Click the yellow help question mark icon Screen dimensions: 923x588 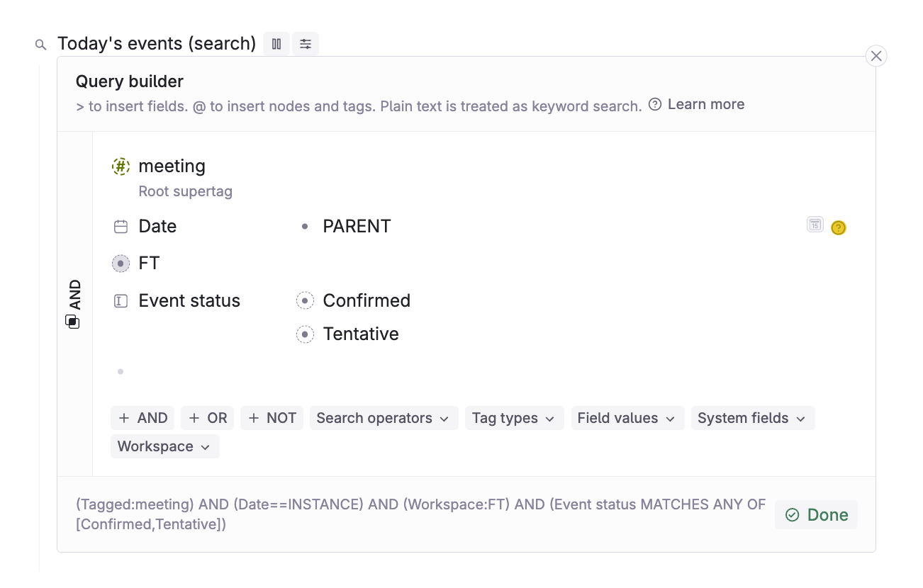(x=839, y=227)
